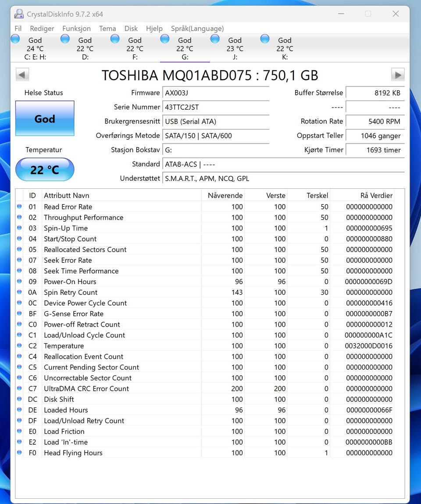Open the Funksjon menu
421x504 pixels.
pos(76,28)
